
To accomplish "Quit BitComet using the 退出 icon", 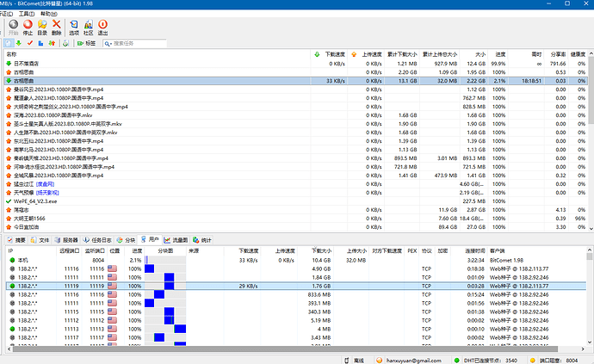I will click(102, 28).
